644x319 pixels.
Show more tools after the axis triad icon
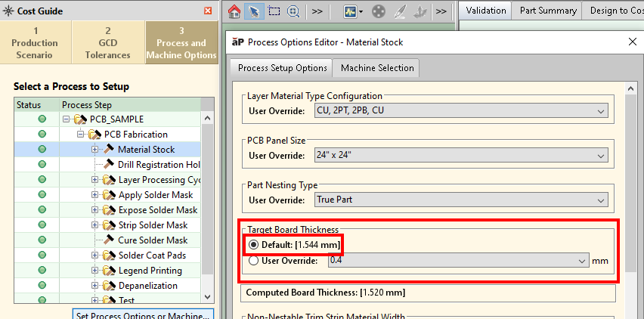click(x=441, y=11)
